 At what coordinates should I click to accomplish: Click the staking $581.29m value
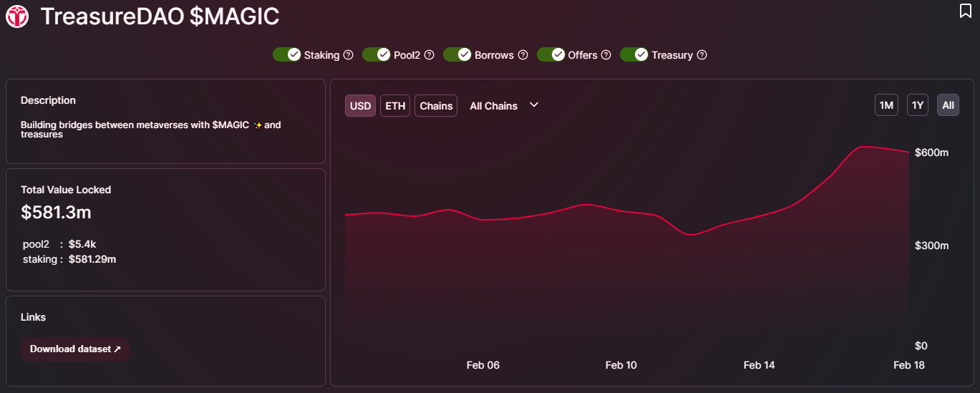[x=92, y=259]
